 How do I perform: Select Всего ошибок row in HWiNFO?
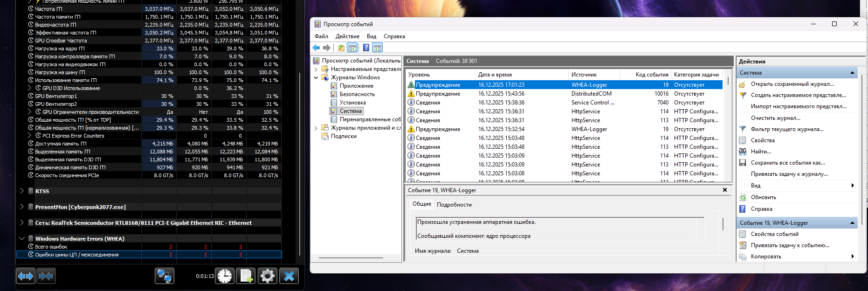coord(149,247)
